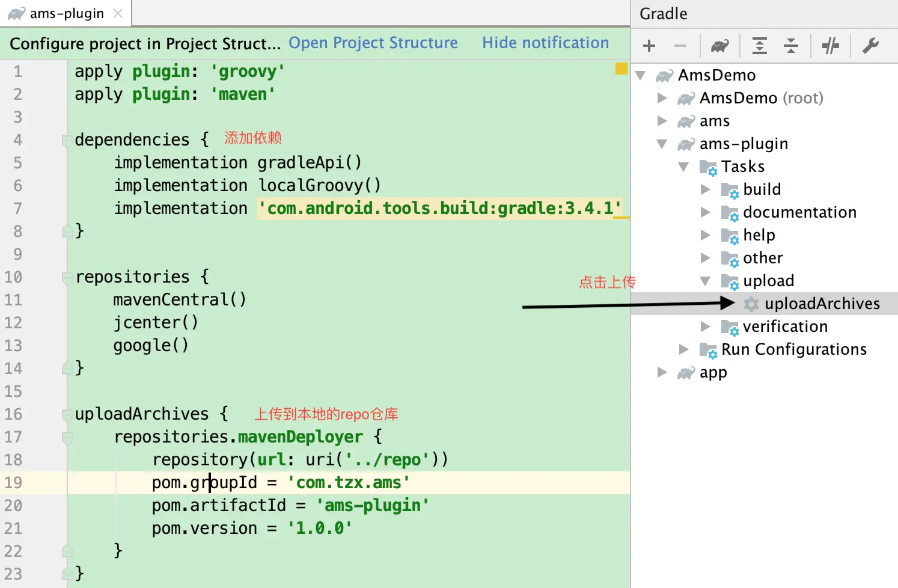Click the ams module elephant icon

click(x=686, y=121)
